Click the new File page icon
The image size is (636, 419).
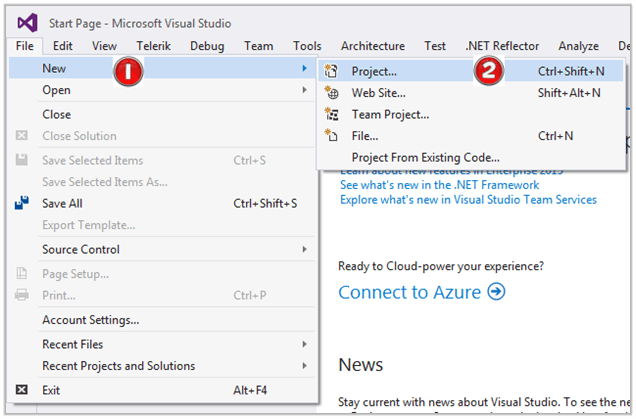(x=331, y=135)
